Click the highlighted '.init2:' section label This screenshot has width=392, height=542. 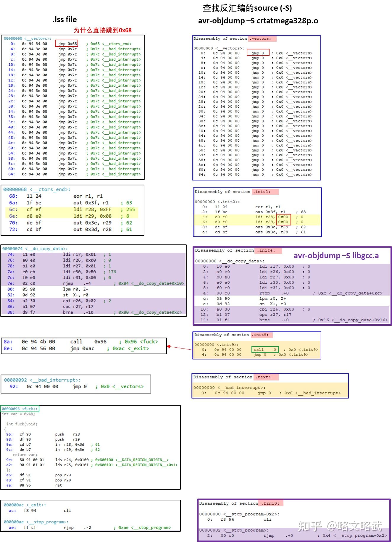pyautogui.click(x=265, y=192)
